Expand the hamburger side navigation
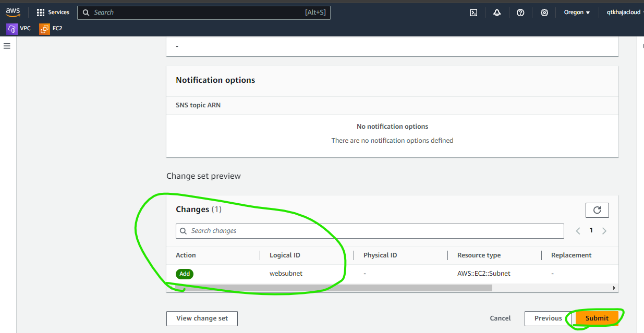Screen dimensions: 644x333 point(7,46)
